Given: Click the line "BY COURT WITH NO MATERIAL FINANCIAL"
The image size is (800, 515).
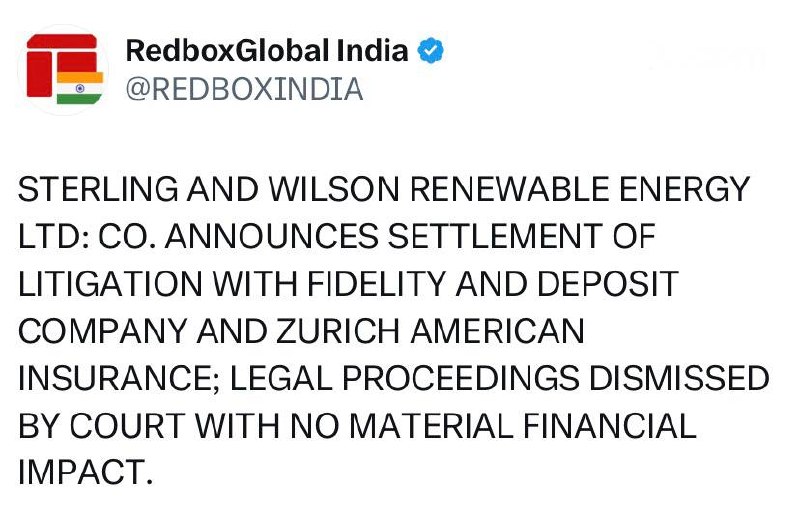Looking at the screenshot, I should 357,426.
